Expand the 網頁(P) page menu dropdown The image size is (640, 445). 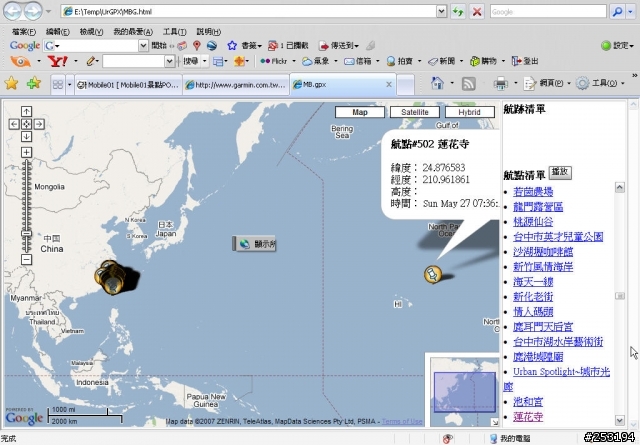[x=569, y=83]
